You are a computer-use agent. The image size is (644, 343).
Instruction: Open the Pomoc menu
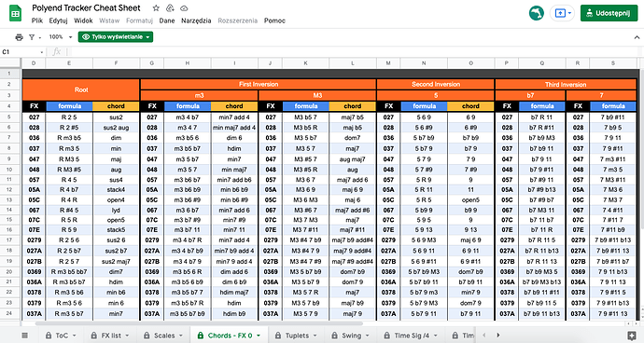[x=274, y=21]
